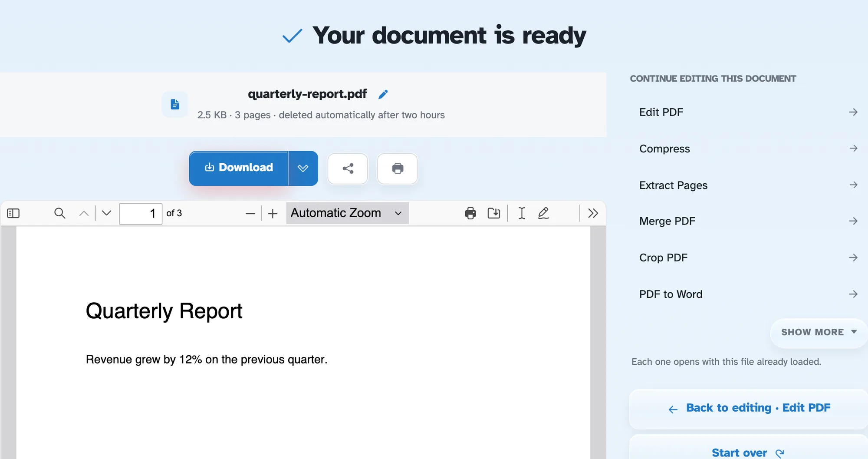Click the document file icon
This screenshot has width=868, height=459.
coord(175,104)
